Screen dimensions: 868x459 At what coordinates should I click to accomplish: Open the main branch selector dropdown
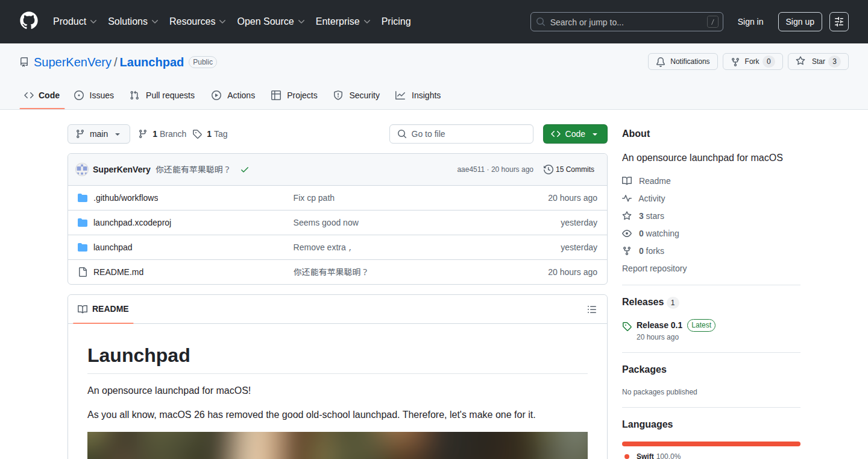point(99,134)
